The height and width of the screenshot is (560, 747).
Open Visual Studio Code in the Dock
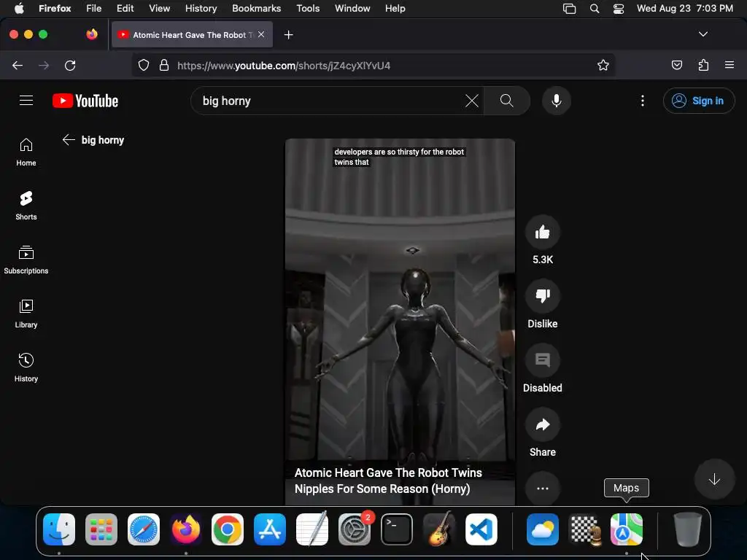pyautogui.click(x=481, y=529)
